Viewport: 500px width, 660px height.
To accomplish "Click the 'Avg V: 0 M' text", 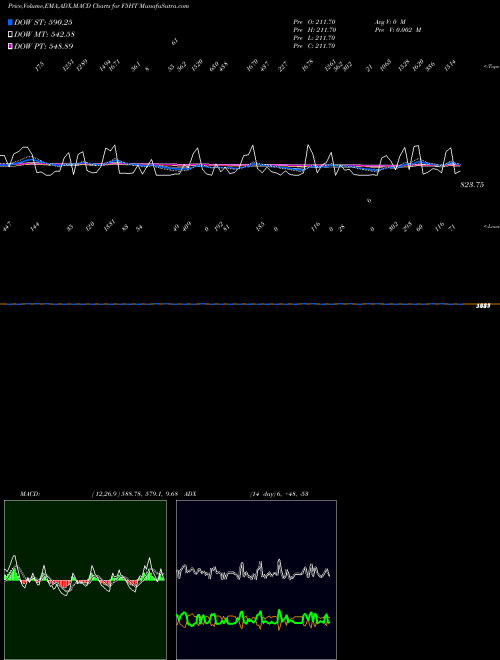I will 391,22.
